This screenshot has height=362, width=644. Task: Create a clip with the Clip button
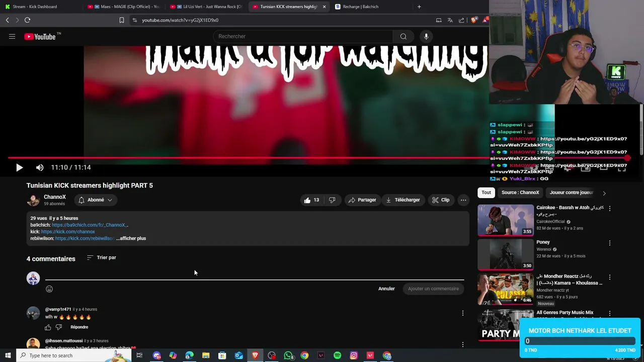tap(441, 200)
